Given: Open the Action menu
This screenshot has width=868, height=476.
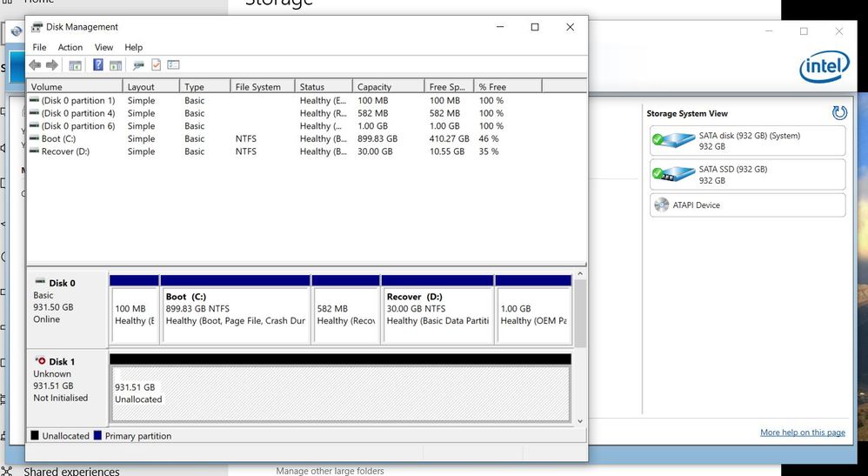Looking at the screenshot, I should coord(70,47).
